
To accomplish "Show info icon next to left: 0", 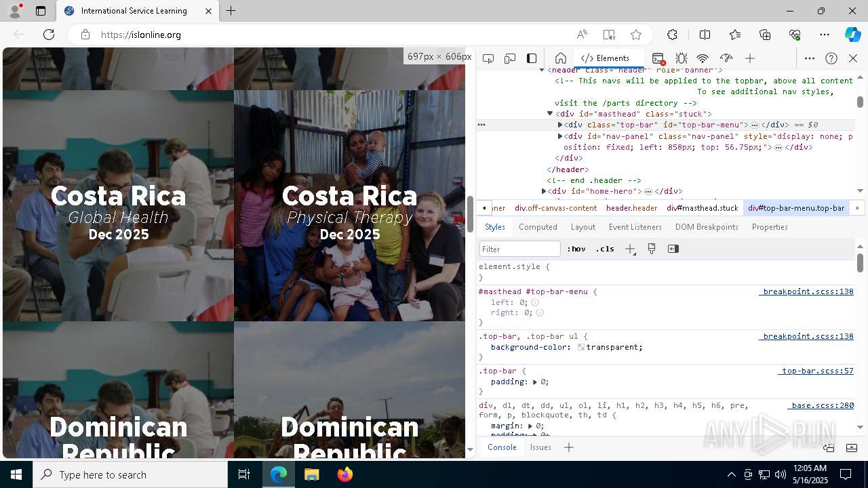I will pyautogui.click(x=534, y=302).
